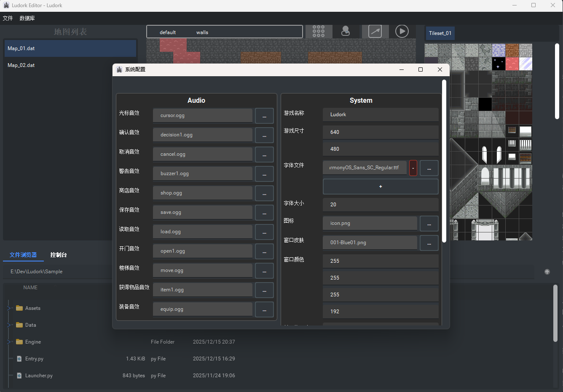Select Map_02.dat in the map list

21,65
